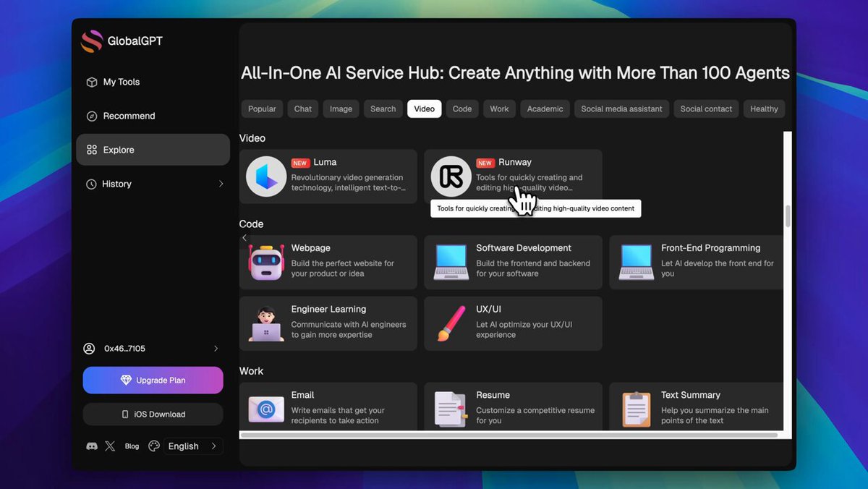
Task: Select the Work category tab
Action: [499, 109]
